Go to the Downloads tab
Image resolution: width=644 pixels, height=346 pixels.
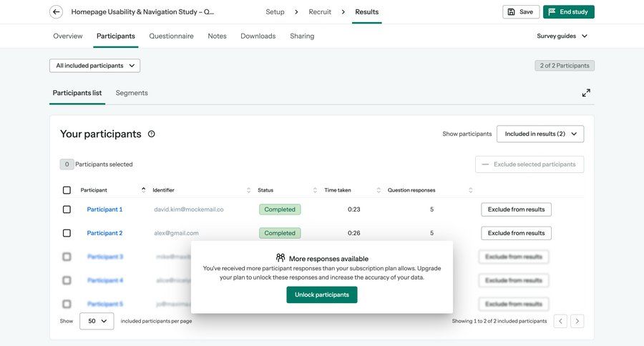tap(258, 36)
